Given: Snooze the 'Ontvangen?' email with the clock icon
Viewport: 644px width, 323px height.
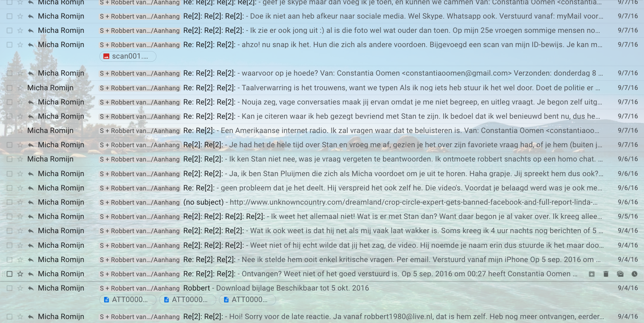Looking at the screenshot, I should click(634, 274).
